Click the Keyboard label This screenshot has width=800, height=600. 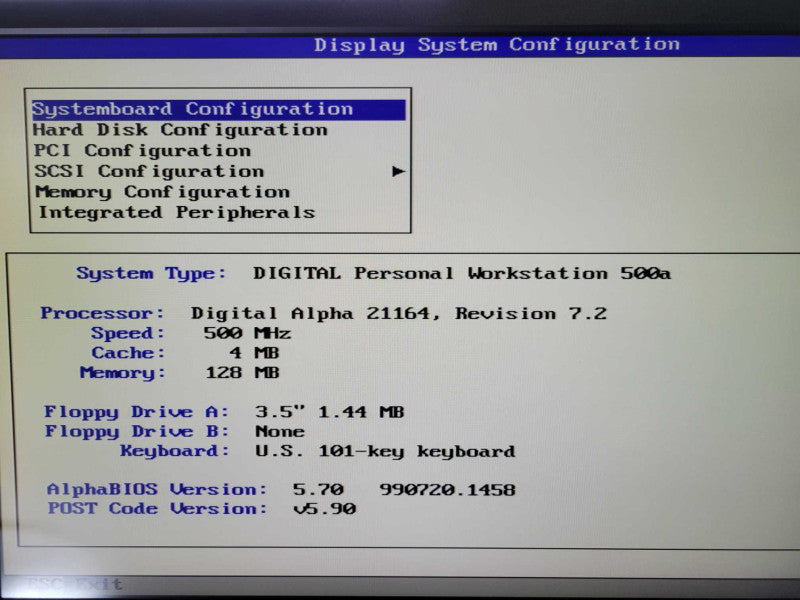[174, 451]
